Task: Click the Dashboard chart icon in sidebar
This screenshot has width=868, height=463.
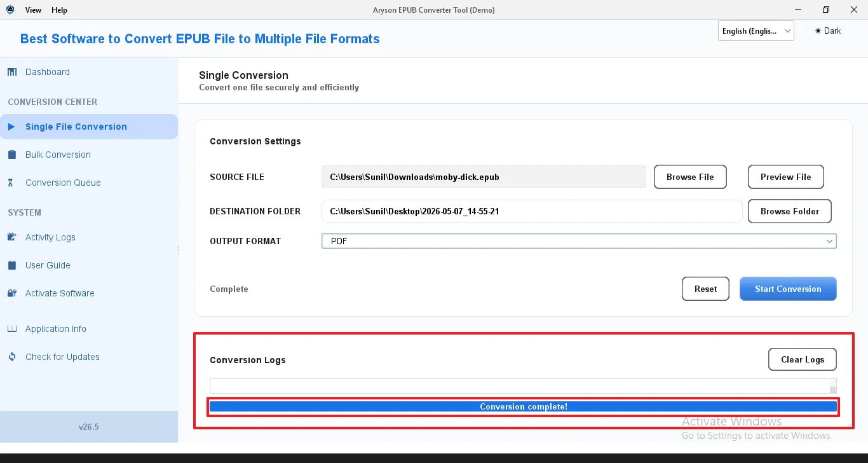Action: click(x=12, y=72)
